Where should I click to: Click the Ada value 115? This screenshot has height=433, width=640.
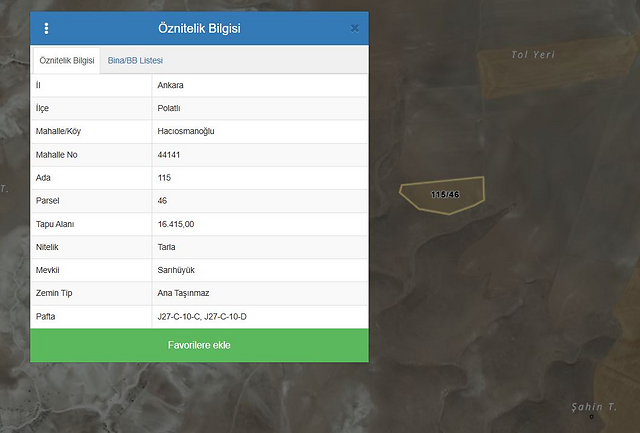tap(165, 177)
